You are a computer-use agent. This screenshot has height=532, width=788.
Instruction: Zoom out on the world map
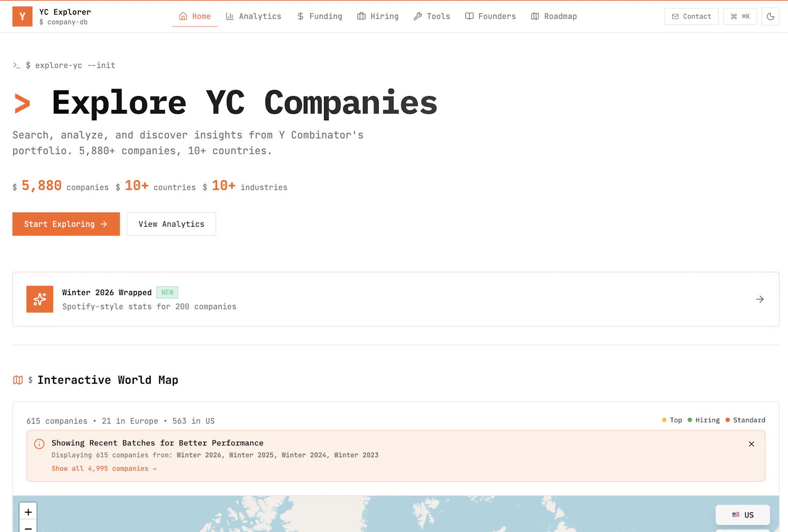[28, 528]
